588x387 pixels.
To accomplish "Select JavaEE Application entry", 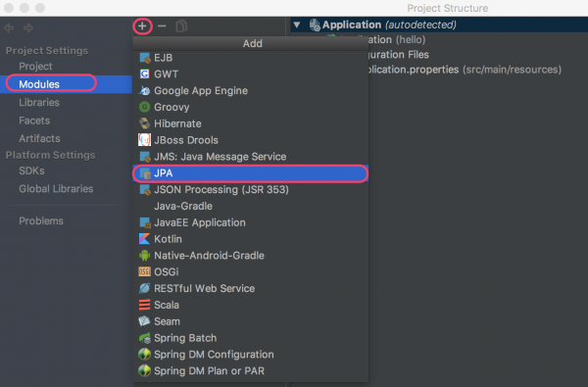I will point(251,222).
